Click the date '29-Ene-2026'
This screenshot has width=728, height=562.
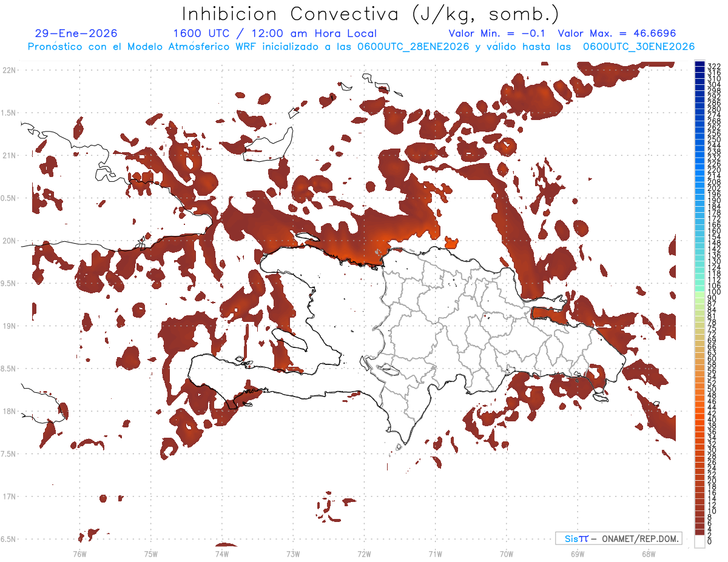tap(76, 33)
